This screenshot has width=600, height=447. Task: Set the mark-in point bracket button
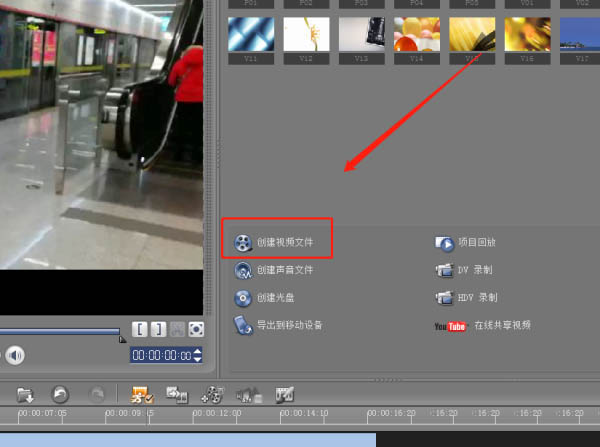140,329
